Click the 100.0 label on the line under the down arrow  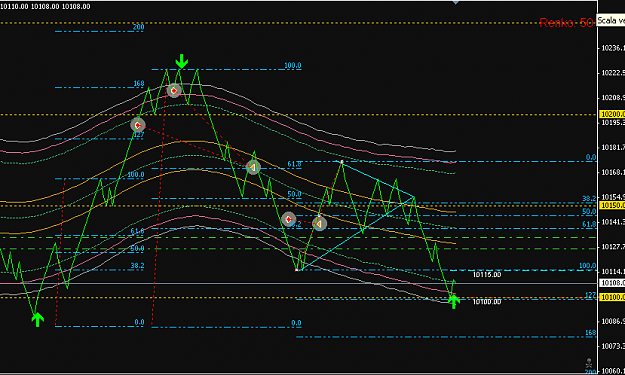tap(293, 65)
